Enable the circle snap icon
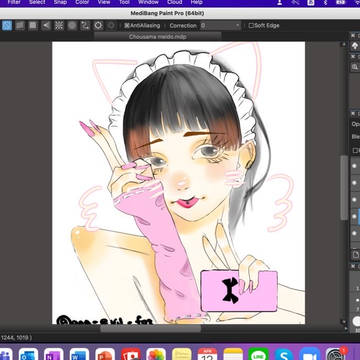Image resolution: width=360 pixels, height=360 pixels. [x=72, y=26]
